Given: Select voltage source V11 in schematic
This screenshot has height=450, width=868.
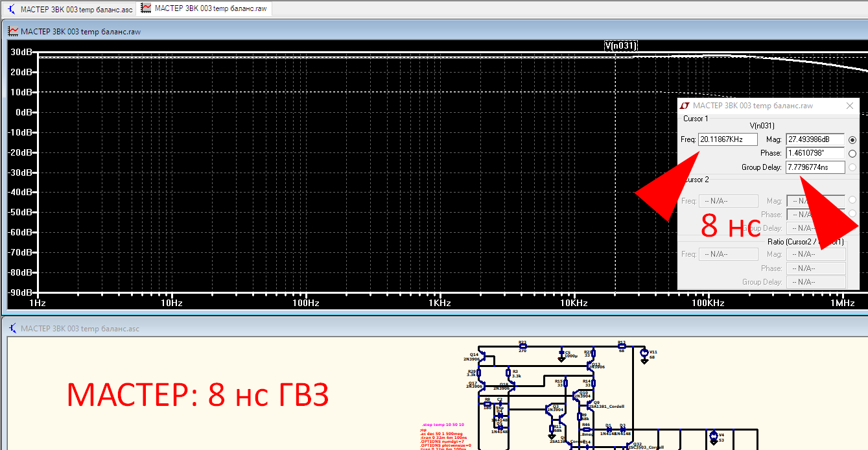Looking at the screenshot, I should 644,353.
